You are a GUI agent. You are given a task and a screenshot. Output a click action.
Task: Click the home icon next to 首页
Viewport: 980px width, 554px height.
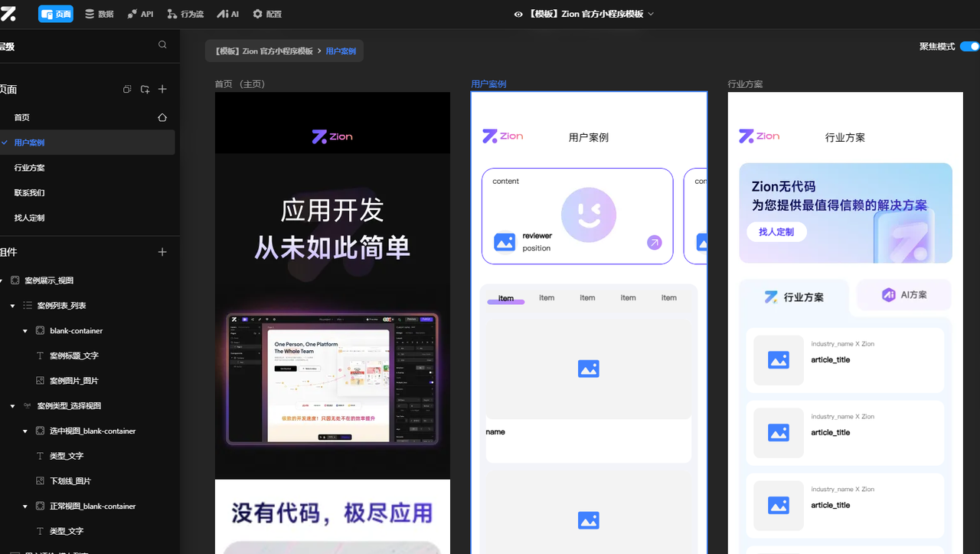(x=162, y=117)
